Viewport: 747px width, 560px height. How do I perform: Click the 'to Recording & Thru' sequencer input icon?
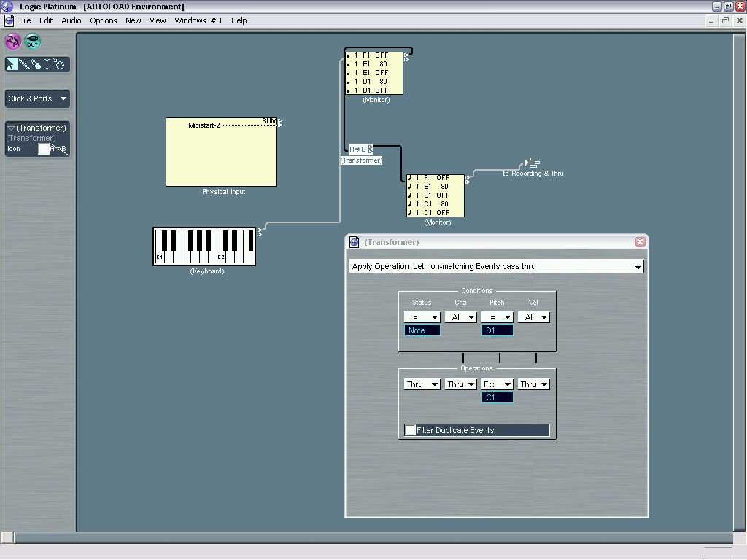click(533, 163)
